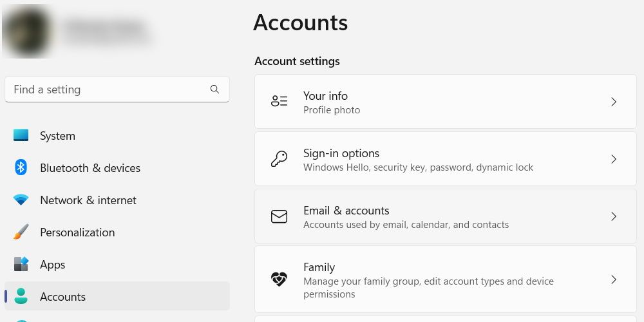The width and height of the screenshot is (644, 322).
Task: Click the user profile picture thumbnail
Action: (x=27, y=31)
